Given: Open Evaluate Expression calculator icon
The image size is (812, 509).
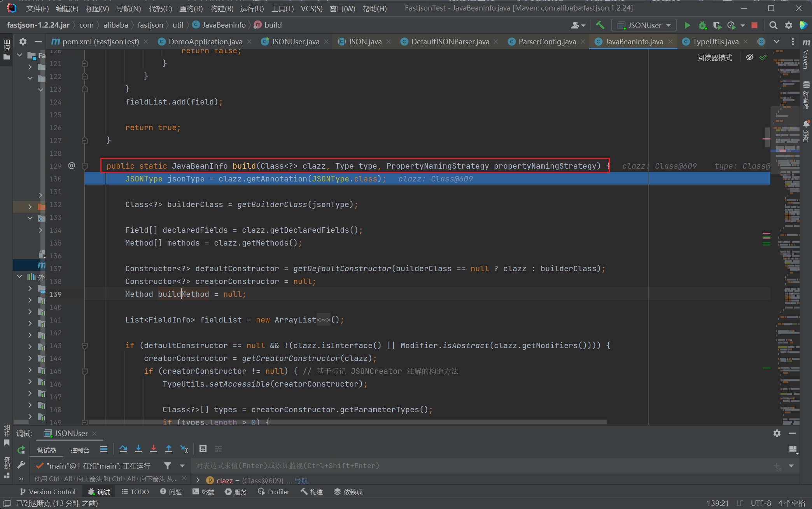Looking at the screenshot, I should [x=203, y=449].
